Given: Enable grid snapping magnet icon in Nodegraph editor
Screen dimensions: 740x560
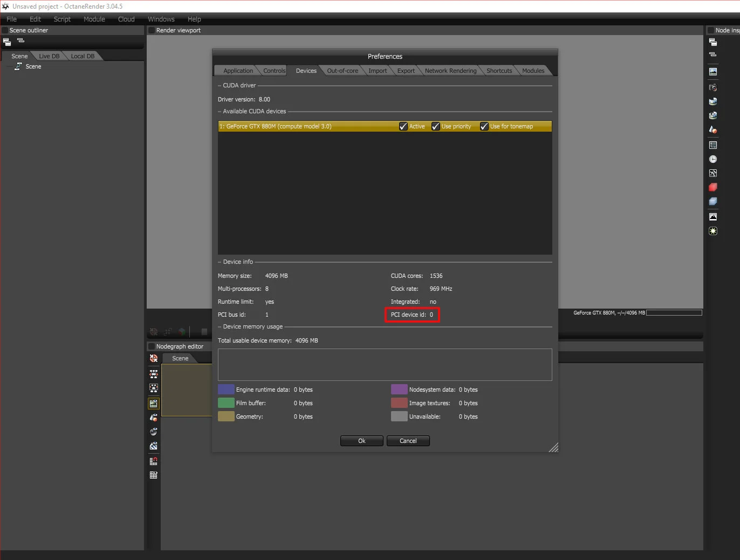Looking at the screenshot, I should [154, 461].
